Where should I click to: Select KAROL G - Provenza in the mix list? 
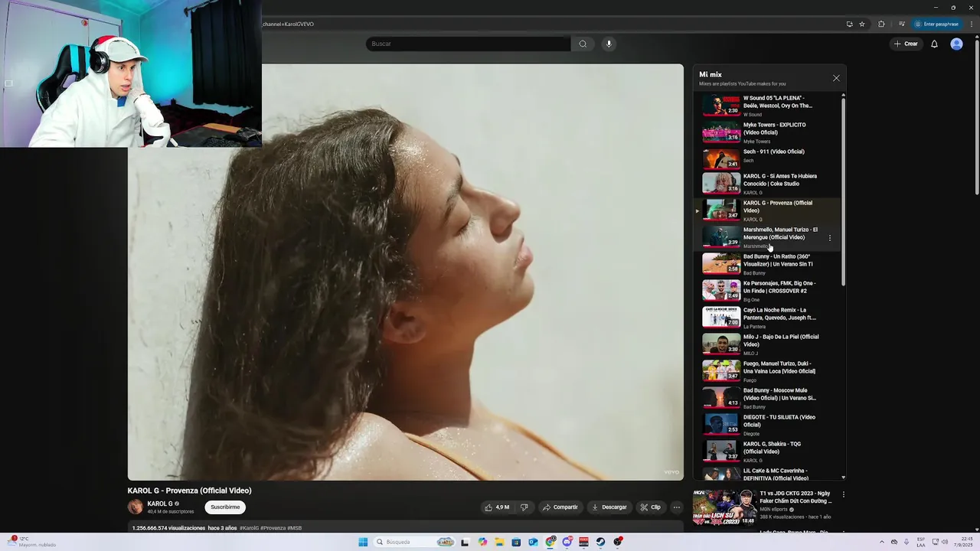(x=768, y=210)
